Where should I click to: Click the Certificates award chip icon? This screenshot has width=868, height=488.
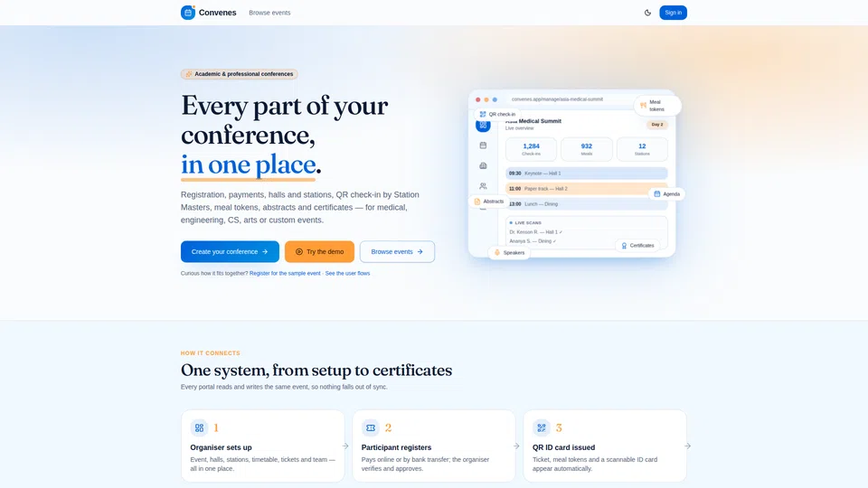(x=624, y=246)
